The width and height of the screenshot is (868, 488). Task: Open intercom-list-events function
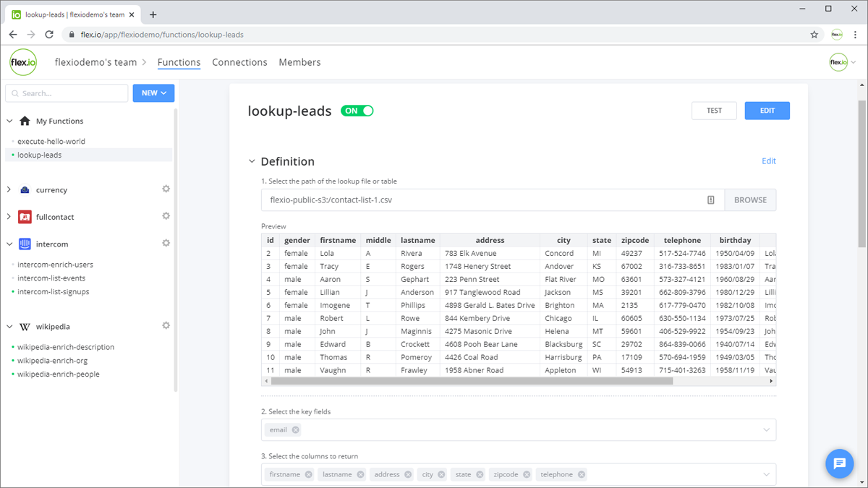[51, 278]
